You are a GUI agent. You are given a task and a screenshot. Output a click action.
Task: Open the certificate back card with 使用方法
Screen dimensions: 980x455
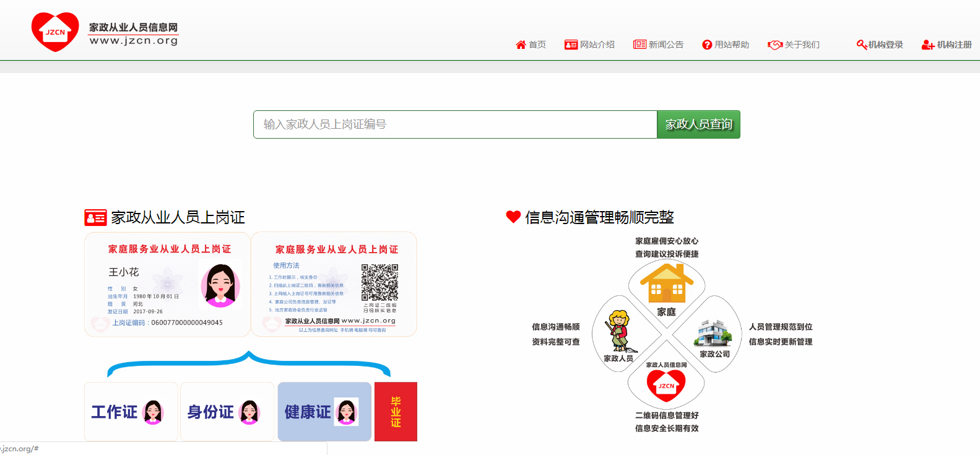(x=334, y=284)
